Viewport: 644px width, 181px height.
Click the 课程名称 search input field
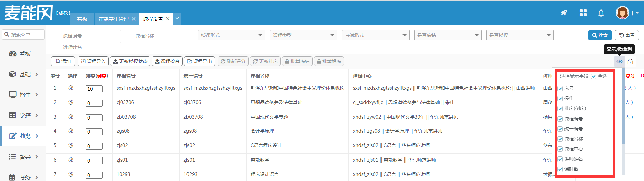pyautogui.click(x=159, y=35)
